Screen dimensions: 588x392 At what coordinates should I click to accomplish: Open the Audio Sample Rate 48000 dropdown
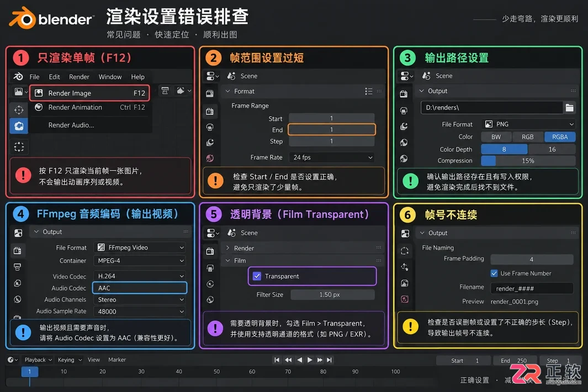click(140, 311)
